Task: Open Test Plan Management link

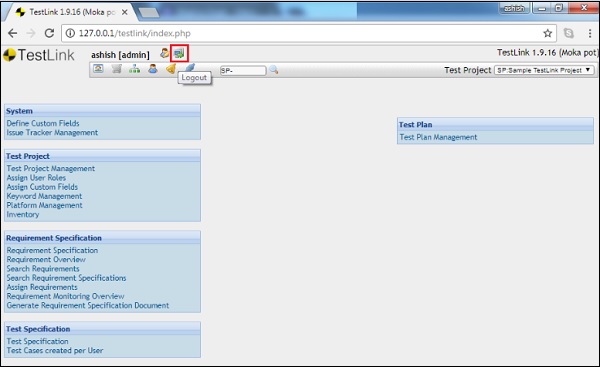Action: [438, 137]
